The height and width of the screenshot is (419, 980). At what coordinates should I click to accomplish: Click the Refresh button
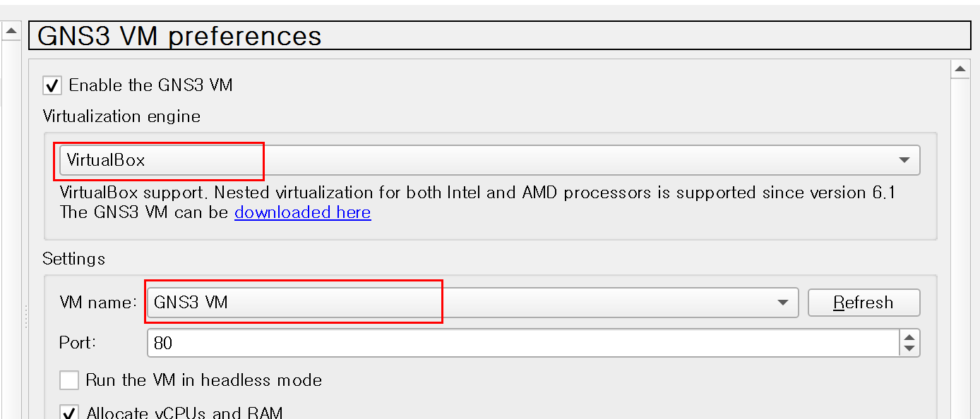[864, 302]
